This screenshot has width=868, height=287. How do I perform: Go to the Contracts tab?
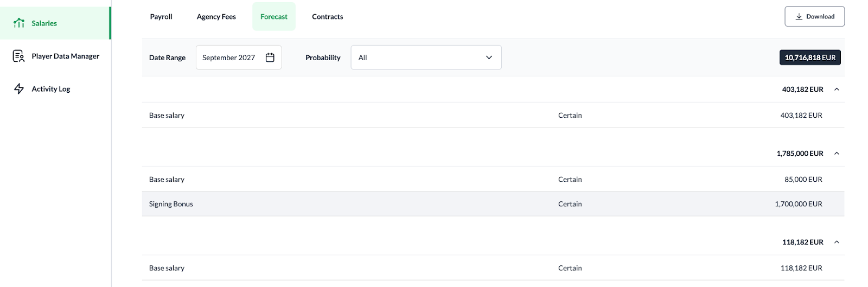(328, 17)
